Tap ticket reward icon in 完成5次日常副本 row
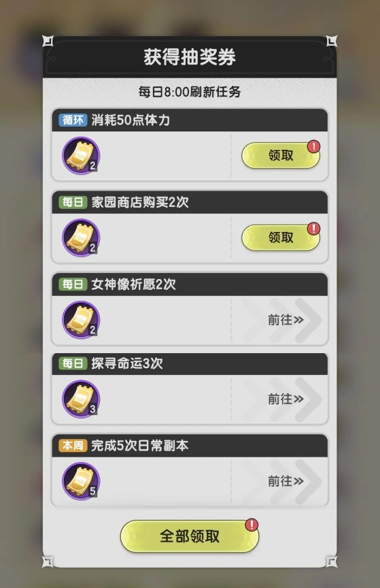 (x=81, y=481)
